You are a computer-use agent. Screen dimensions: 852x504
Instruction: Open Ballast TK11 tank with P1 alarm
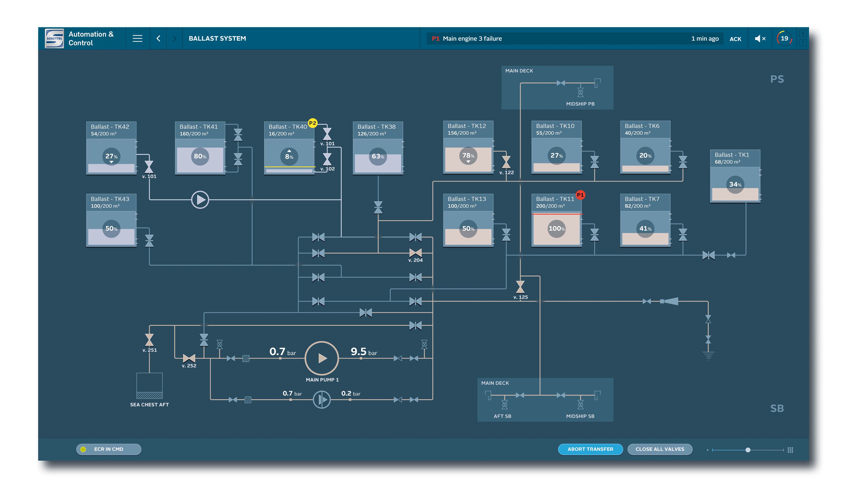coord(556,220)
